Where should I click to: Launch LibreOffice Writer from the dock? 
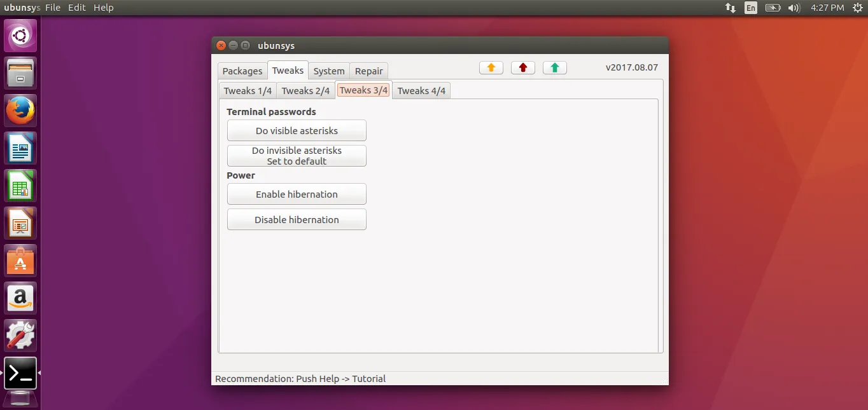tap(20, 148)
